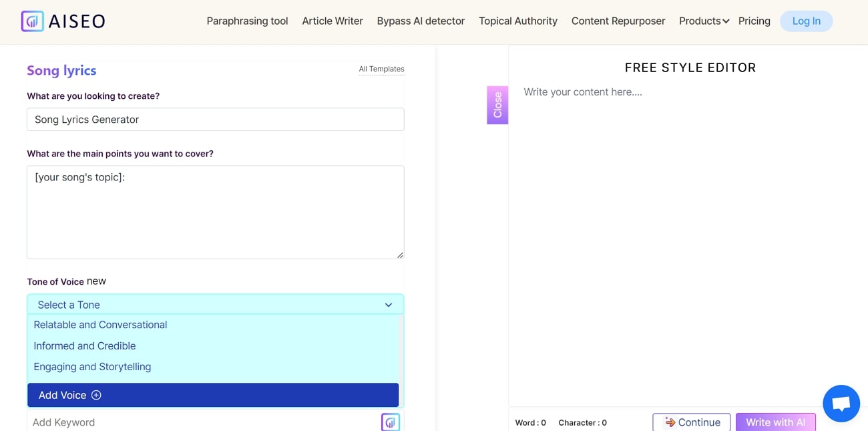
Task: Expand the Products menu chevron
Action: click(726, 21)
